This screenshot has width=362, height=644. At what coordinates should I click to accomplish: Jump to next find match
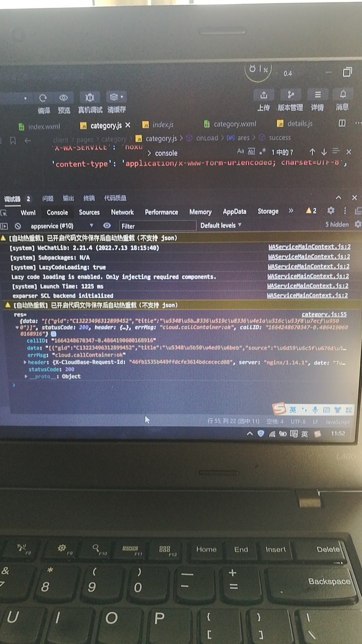click(324, 152)
